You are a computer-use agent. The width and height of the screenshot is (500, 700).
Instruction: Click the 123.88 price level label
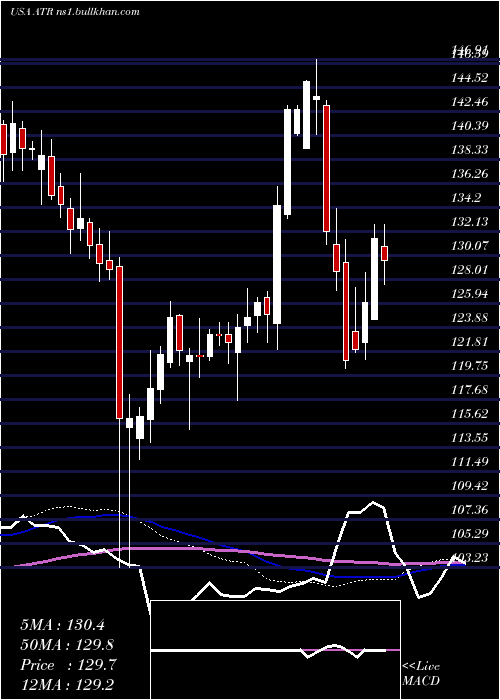(470, 318)
